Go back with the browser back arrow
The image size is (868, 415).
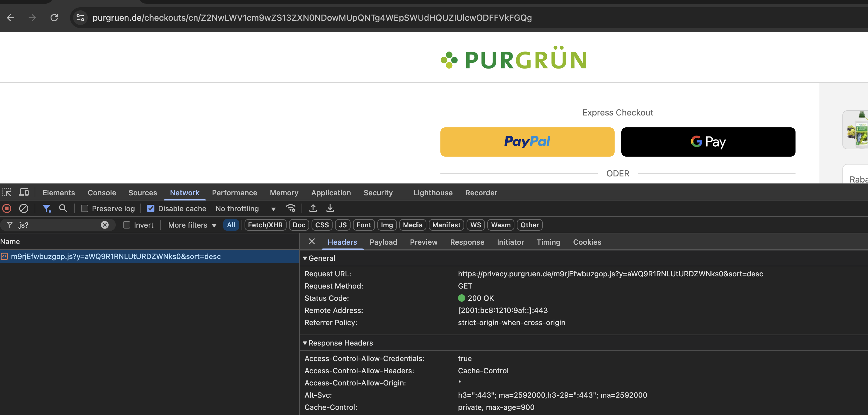(x=10, y=18)
